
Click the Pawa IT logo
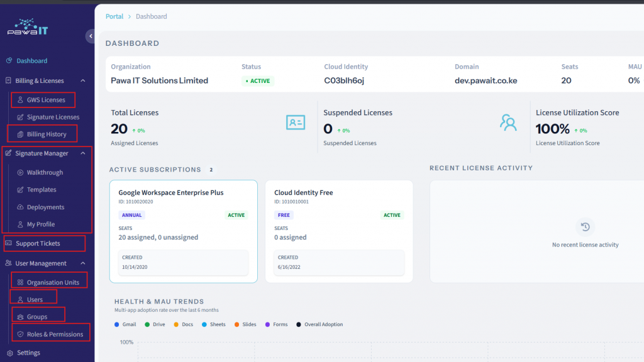[x=28, y=27]
